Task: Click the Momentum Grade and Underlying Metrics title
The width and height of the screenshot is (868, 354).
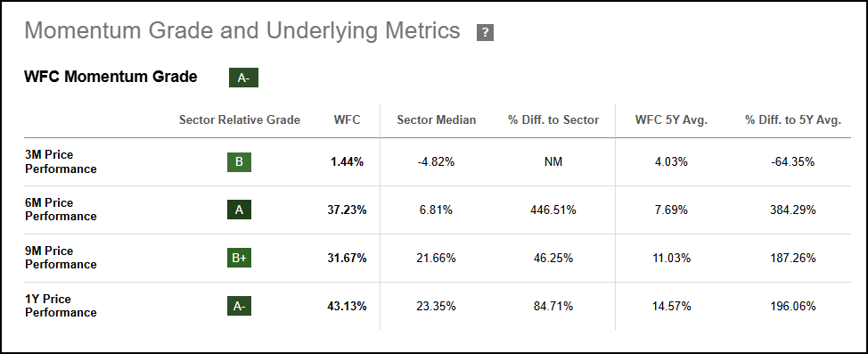Action: click(x=242, y=31)
